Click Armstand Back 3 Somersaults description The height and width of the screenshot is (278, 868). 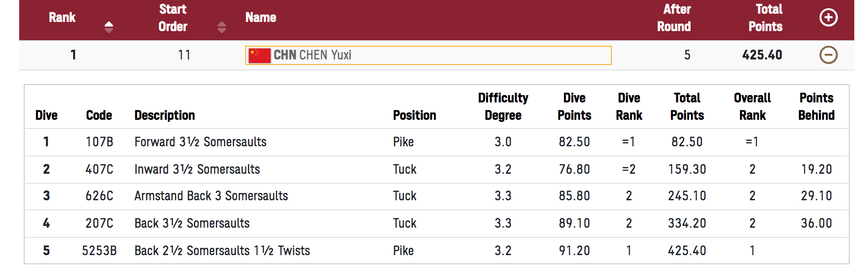(x=211, y=196)
